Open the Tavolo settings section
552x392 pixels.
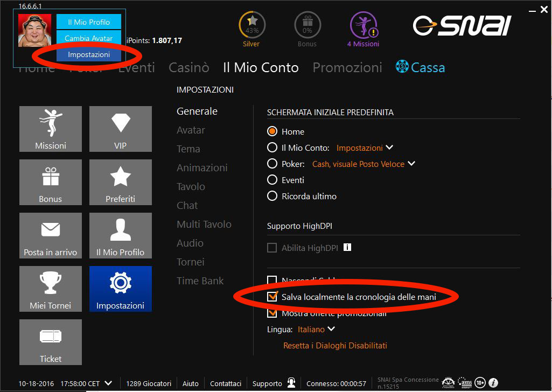coord(191,186)
